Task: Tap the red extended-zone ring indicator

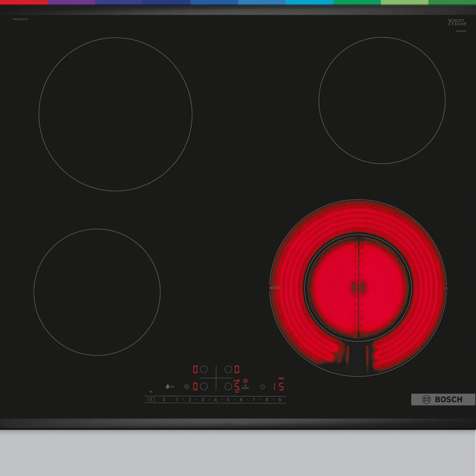Action: coord(245,381)
